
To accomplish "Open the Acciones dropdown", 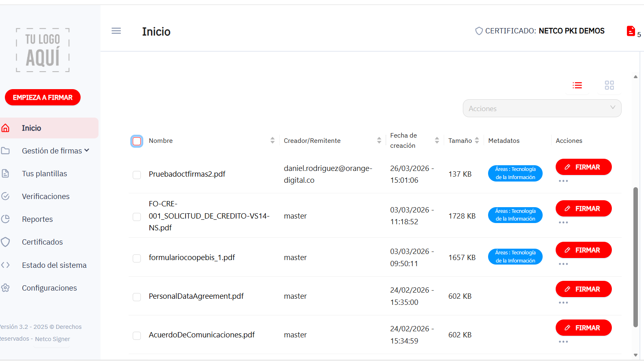I will point(542,108).
